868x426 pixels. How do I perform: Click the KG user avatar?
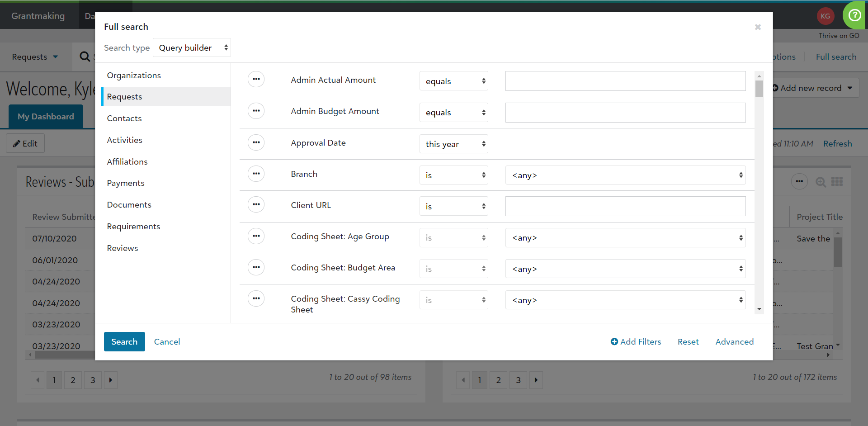tap(826, 16)
